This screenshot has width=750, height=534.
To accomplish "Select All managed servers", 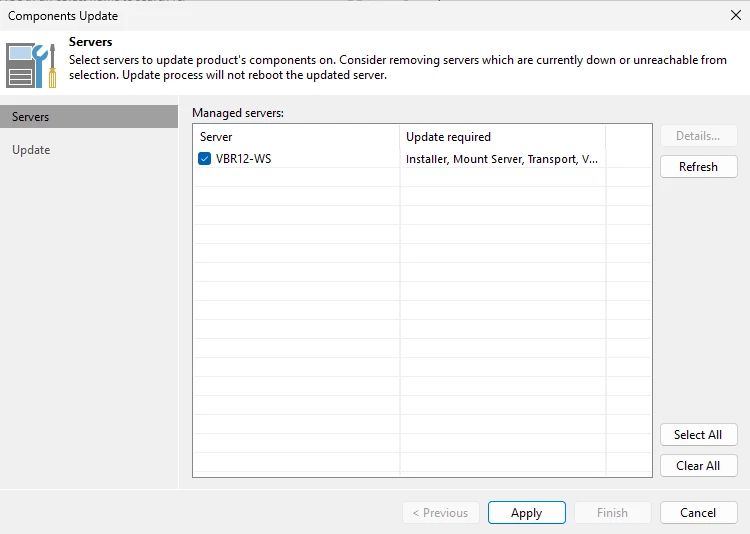I will tap(698, 434).
